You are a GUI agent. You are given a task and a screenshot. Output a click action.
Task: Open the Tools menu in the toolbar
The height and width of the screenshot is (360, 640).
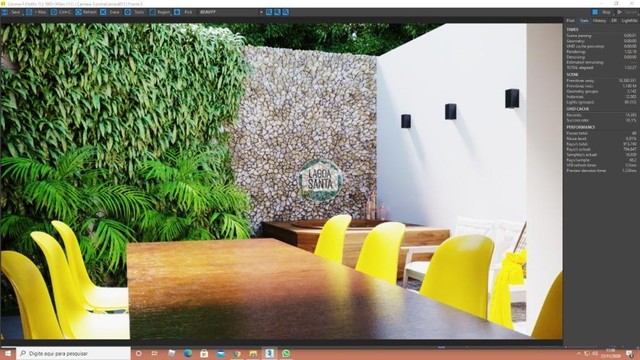click(x=135, y=12)
